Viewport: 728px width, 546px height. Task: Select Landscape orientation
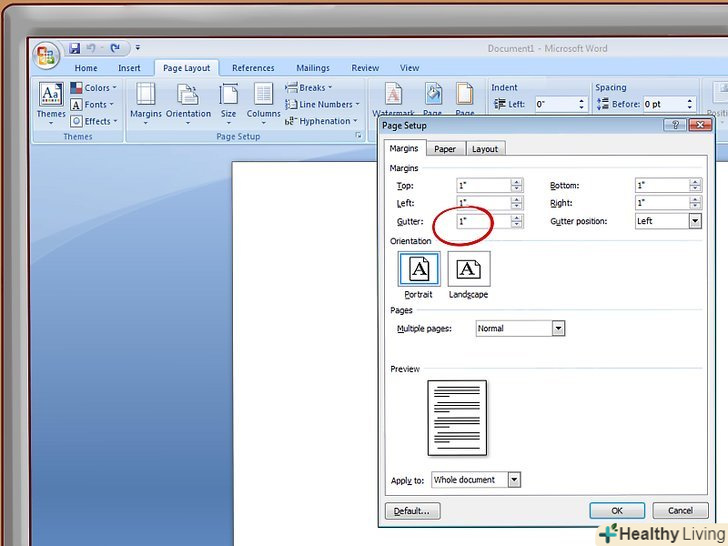point(469,275)
